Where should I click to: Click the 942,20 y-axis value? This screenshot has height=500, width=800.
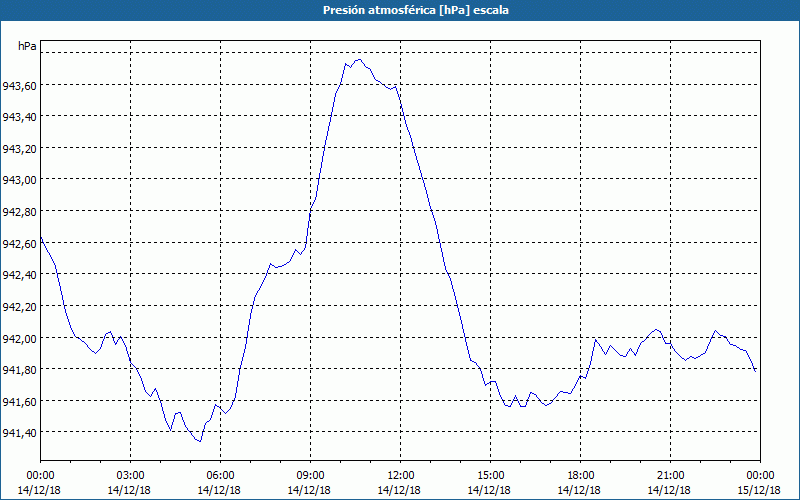coord(19,307)
